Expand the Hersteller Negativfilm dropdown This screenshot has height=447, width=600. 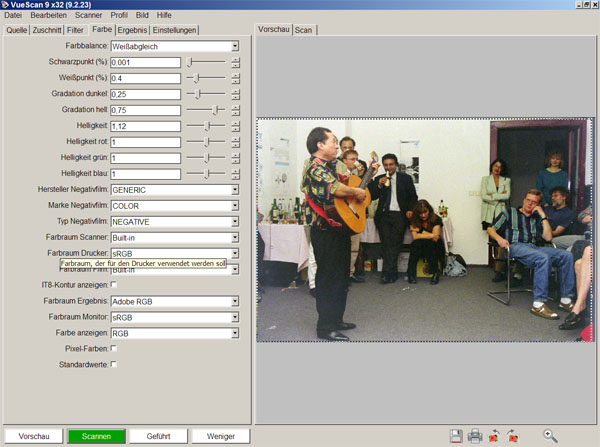[235, 189]
